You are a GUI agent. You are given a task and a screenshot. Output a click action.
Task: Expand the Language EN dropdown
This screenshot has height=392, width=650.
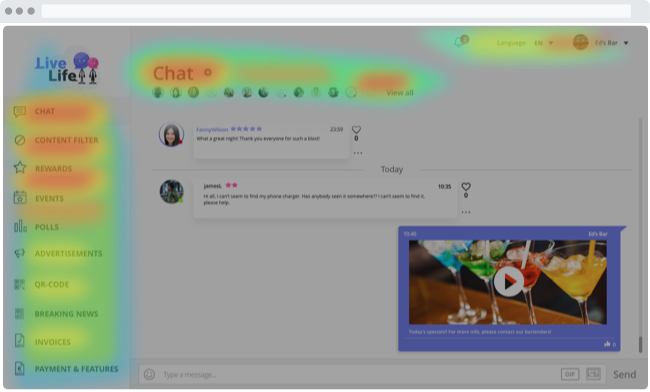[543, 43]
